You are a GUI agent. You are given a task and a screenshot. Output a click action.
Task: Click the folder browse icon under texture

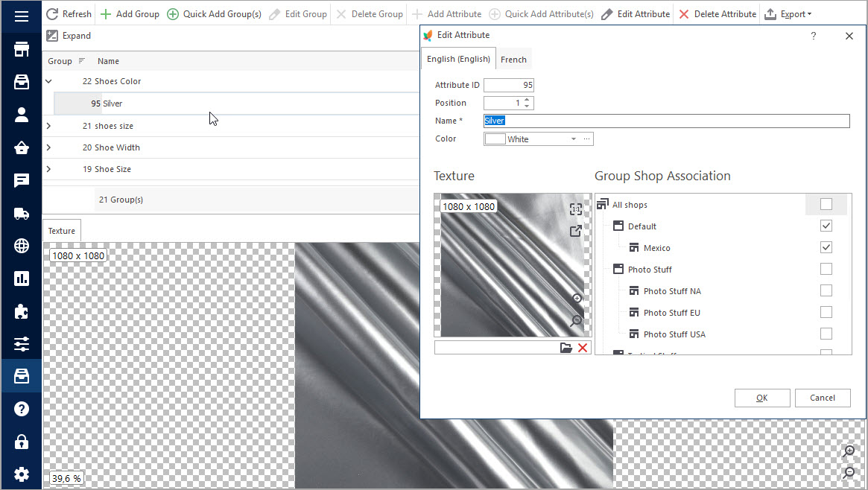(566, 348)
